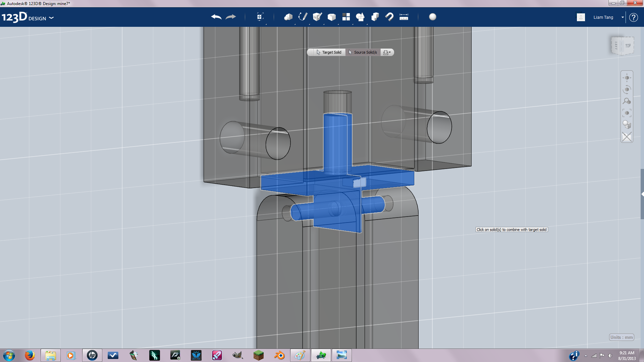644x362 pixels.
Task: Open the 123D Design application menu
Action: pos(28,17)
